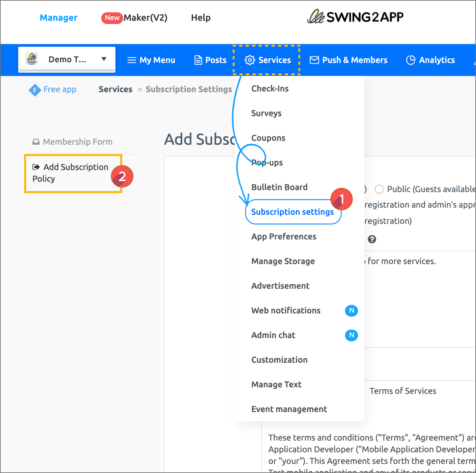Choose Subscription settings from Services menu
The height and width of the screenshot is (473, 476).
click(292, 212)
